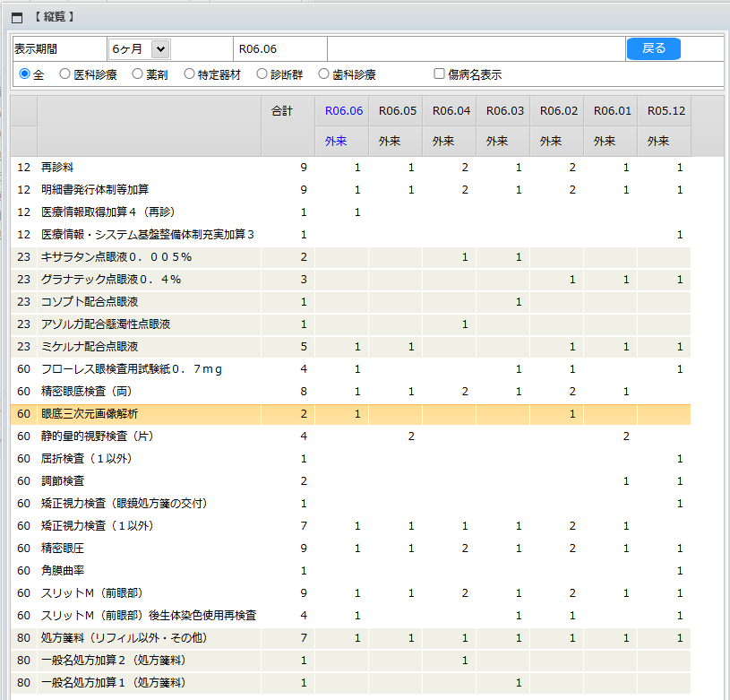The image size is (730, 700).
Task: Click the R06.04 cell of アゾルガ配合懸濁性点眼液
Action: click(450, 324)
